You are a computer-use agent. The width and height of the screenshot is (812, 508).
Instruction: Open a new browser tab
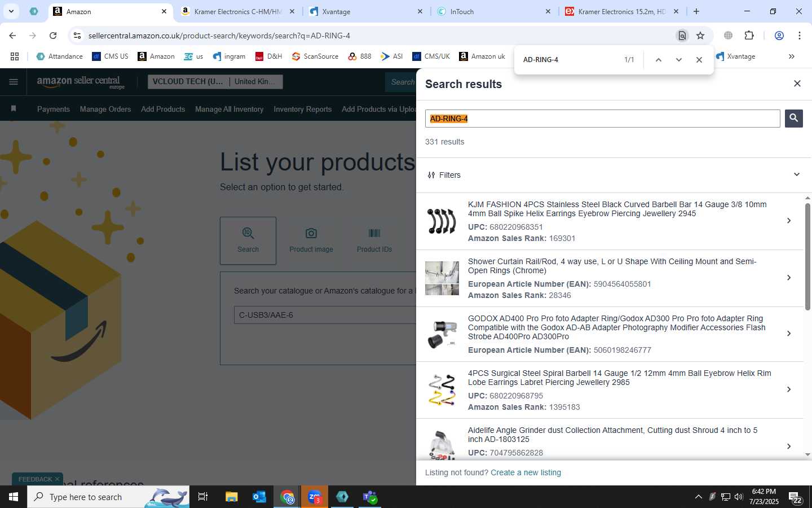pyautogui.click(x=696, y=11)
